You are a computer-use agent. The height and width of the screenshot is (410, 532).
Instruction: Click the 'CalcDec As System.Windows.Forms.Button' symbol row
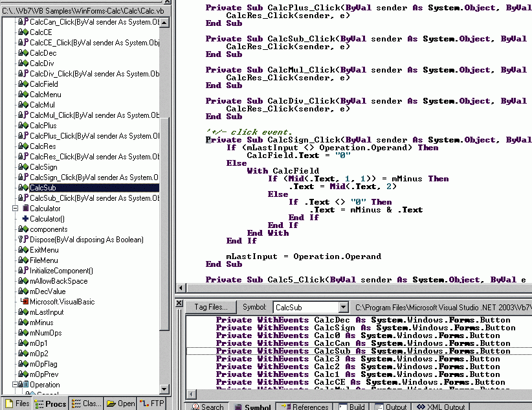pyautogui.click(x=363, y=320)
